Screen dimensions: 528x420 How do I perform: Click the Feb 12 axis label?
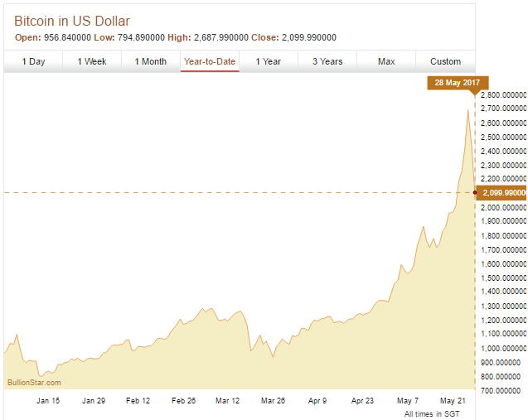click(138, 401)
